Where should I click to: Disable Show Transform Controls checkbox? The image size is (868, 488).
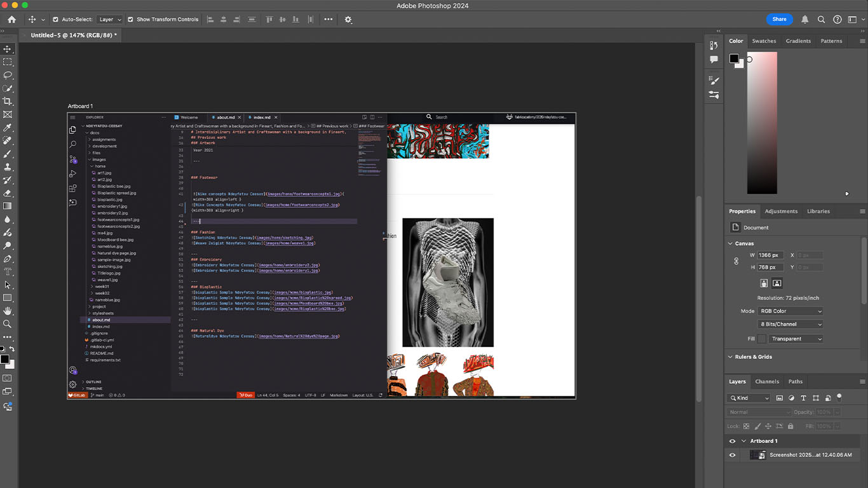130,20
